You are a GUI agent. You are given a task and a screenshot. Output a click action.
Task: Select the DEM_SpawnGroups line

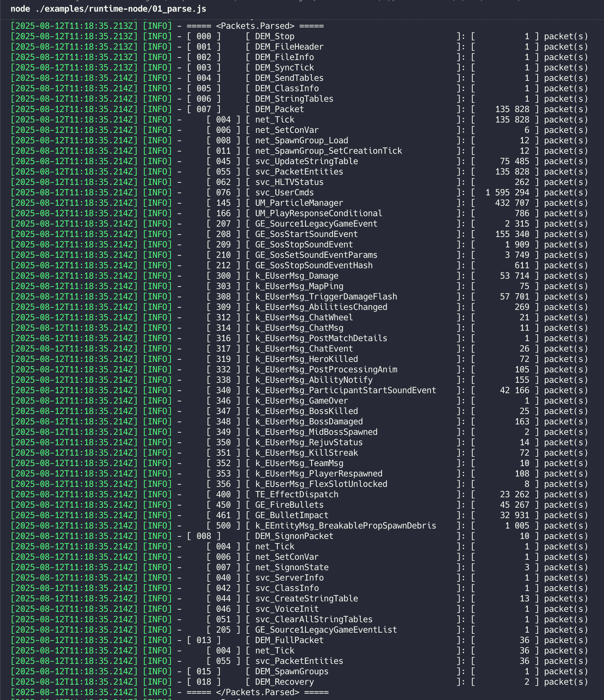click(x=291, y=671)
